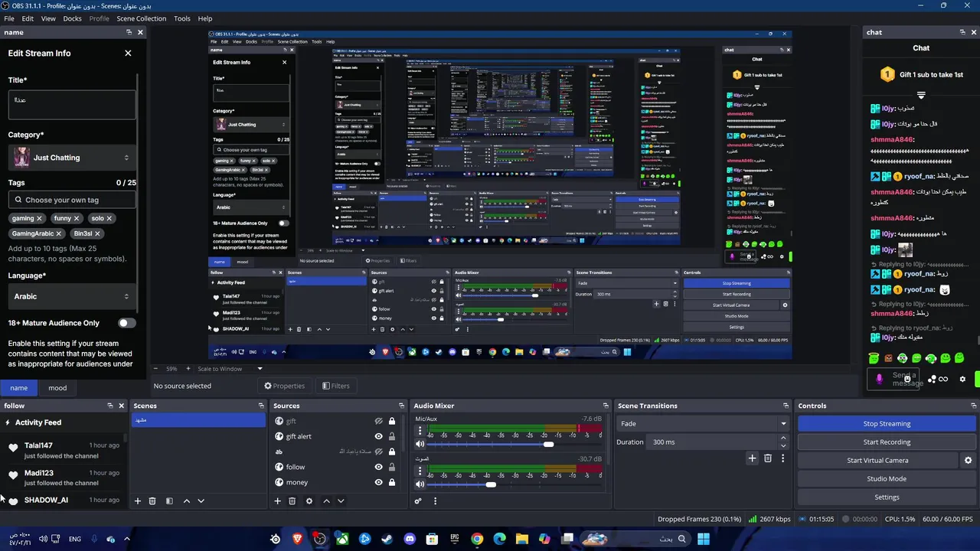Image resolution: width=980 pixels, height=551 pixels.
Task: Open advanced audio properties gears icon
Action: click(418, 501)
